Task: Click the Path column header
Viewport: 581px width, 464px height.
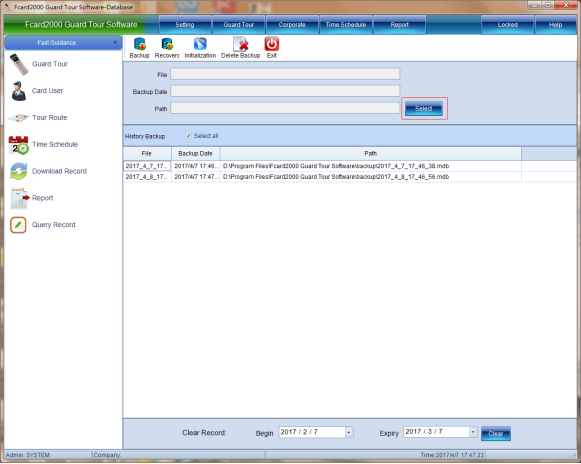Action: (371, 153)
